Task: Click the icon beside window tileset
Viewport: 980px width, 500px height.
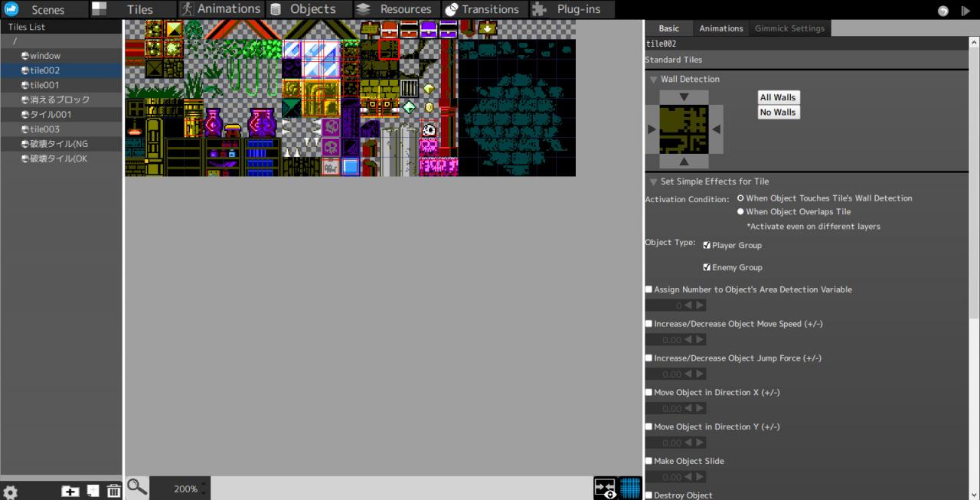Action: coord(25,56)
